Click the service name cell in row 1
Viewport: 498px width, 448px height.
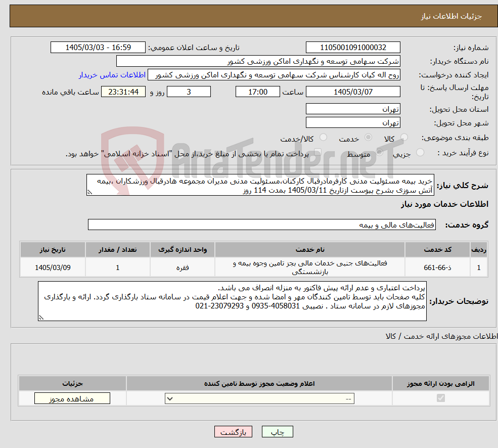(x=309, y=267)
